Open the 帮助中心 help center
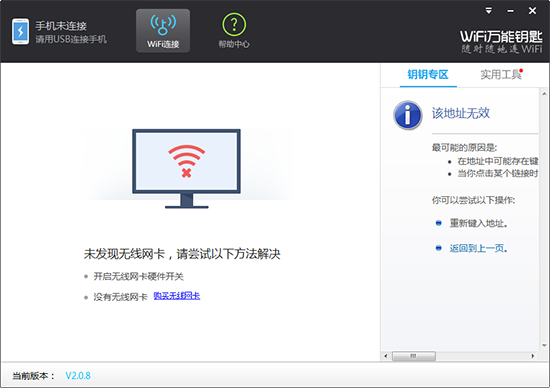 [234, 31]
